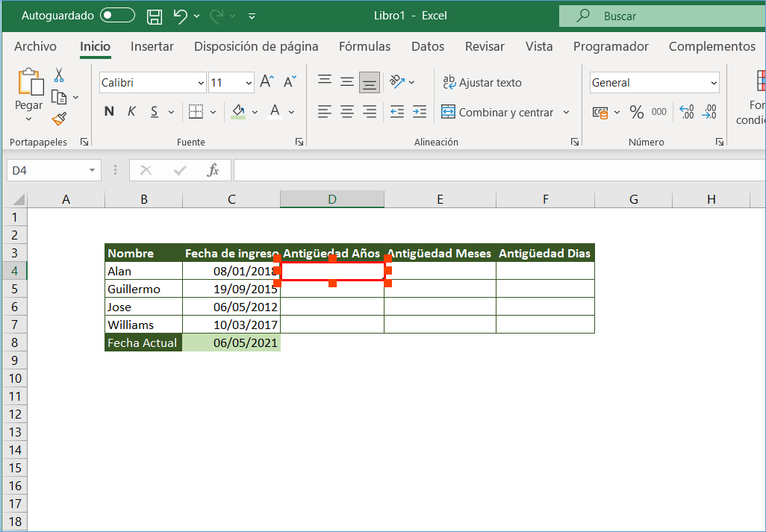Expand the General number format dropdown
Screen dimensions: 766x532
tap(714, 83)
